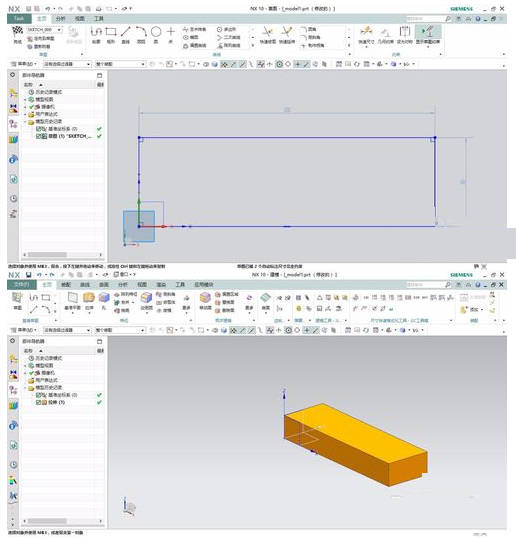
Task: Open the File (文件) menu button
Action: pos(21,284)
